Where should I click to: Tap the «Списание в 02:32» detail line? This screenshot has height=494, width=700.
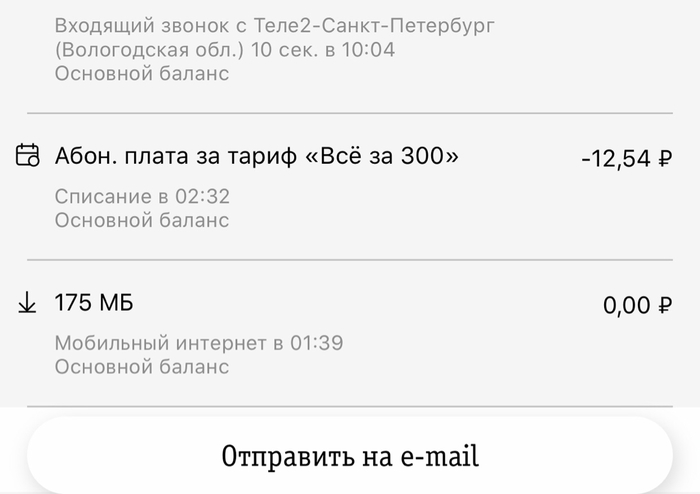click(142, 197)
